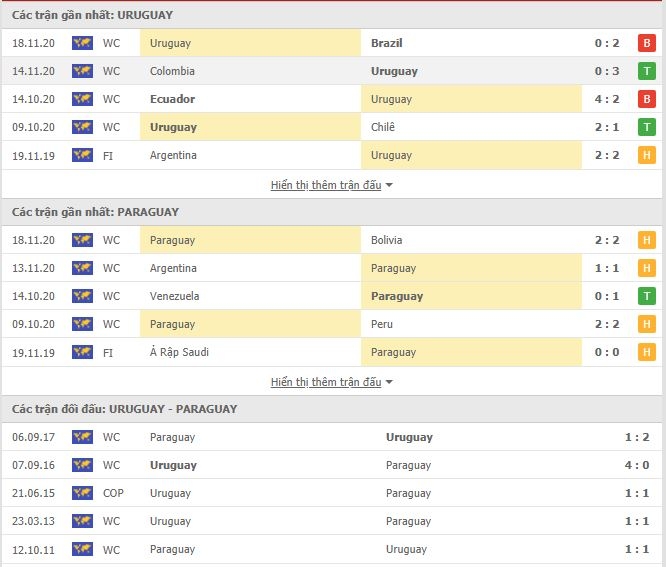Select the 'Các trận đối đầu' header
This screenshot has width=666, height=567.
pyautogui.click(x=124, y=409)
